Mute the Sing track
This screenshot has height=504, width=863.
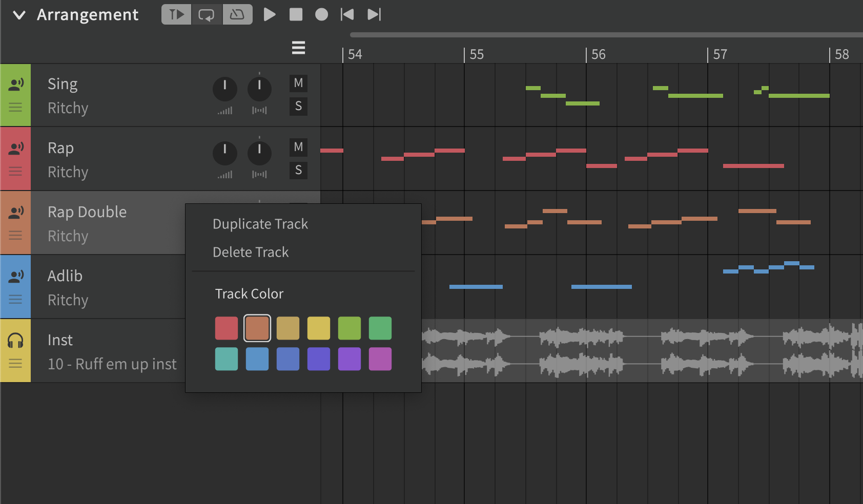[298, 83]
